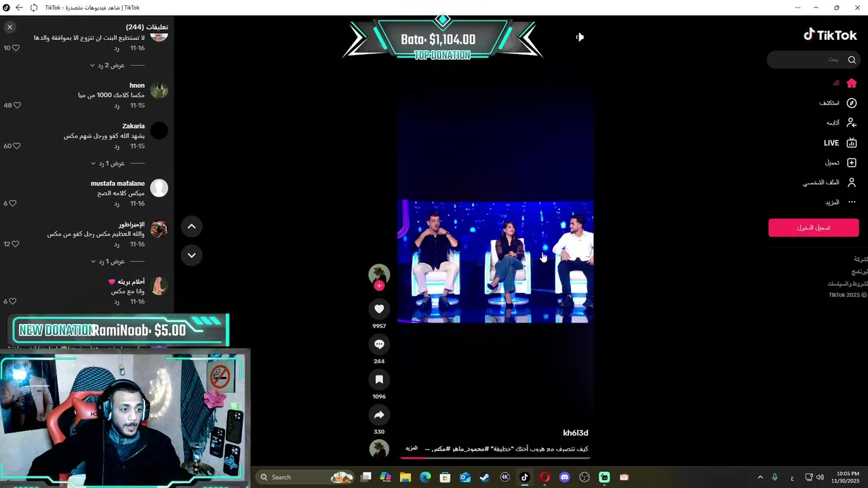Screen dimensions: 868x488
Task: Close the comments panel
Action: click(x=9, y=27)
